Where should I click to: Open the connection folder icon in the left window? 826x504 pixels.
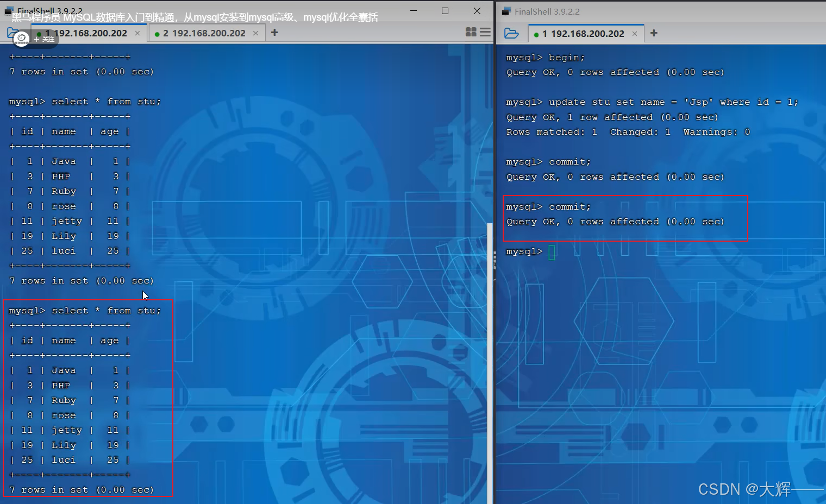(x=11, y=33)
